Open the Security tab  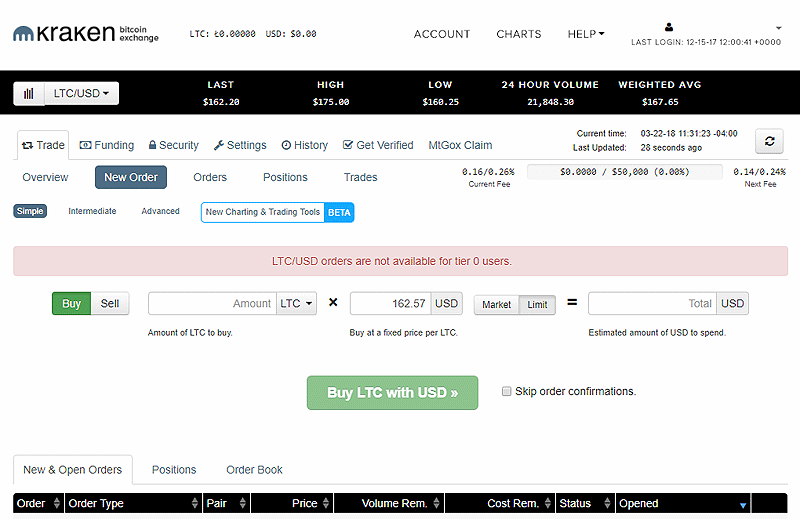pos(174,145)
